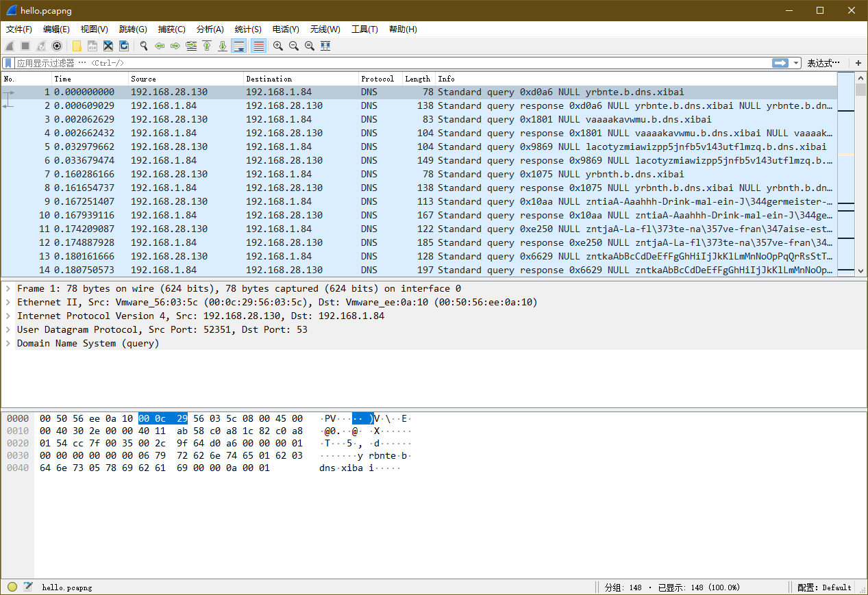Click the 分组: 148 packet count in status bar
The width and height of the screenshot is (868, 595).
pos(623,587)
